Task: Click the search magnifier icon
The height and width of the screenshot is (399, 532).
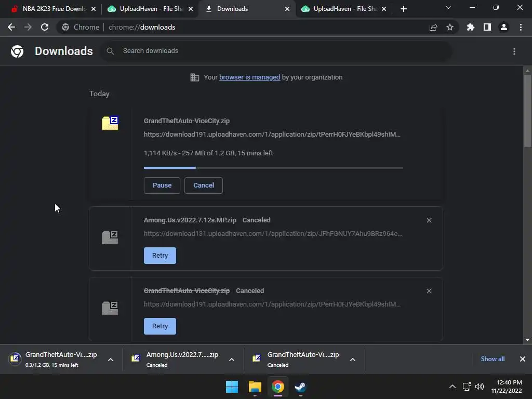Action: (x=110, y=51)
